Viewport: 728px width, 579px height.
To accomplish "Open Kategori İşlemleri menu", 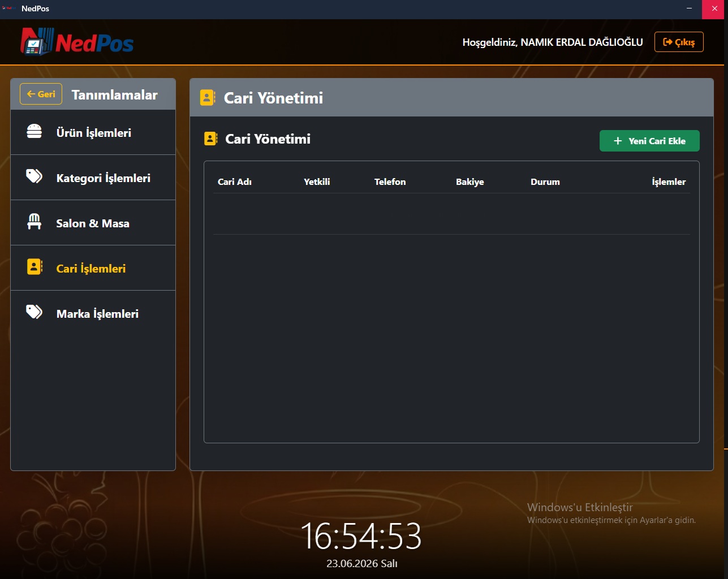I will click(x=93, y=178).
